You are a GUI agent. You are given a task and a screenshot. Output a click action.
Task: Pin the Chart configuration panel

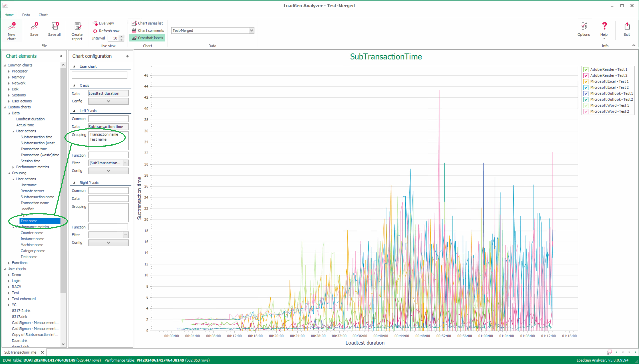pyautogui.click(x=128, y=56)
